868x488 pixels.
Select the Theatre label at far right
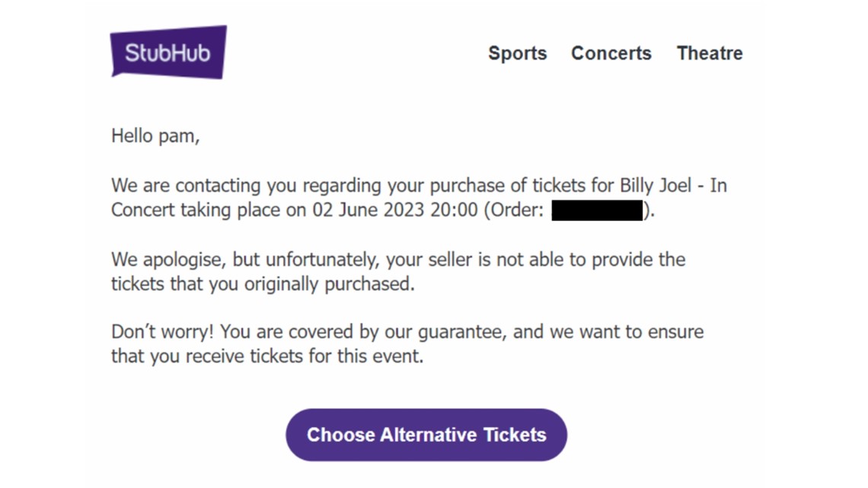point(709,53)
